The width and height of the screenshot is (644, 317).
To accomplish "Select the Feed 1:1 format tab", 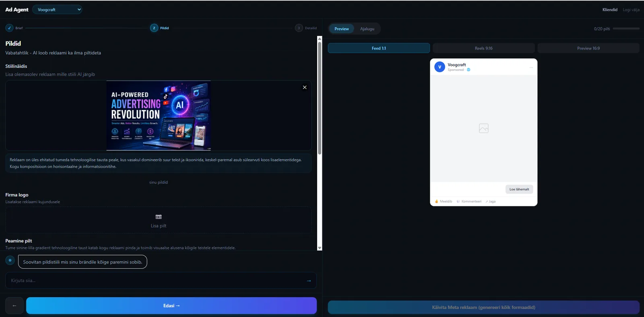I will click(379, 48).
